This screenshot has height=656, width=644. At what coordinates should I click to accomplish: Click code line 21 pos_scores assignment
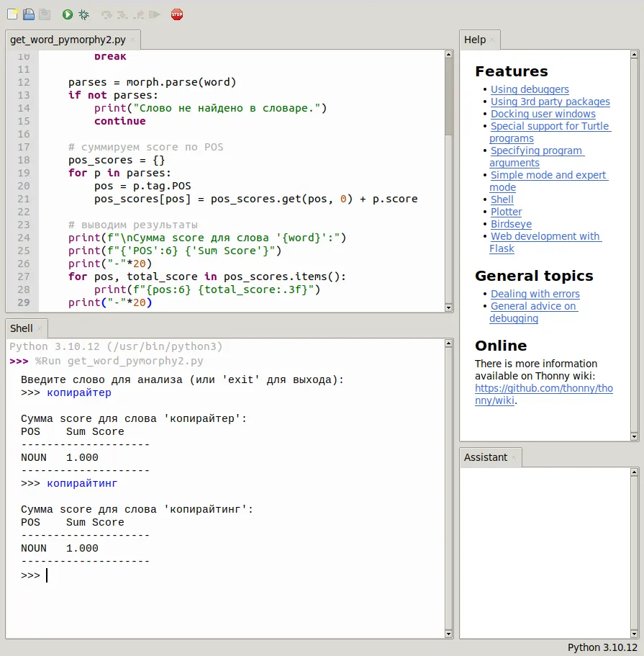point(255,199)
